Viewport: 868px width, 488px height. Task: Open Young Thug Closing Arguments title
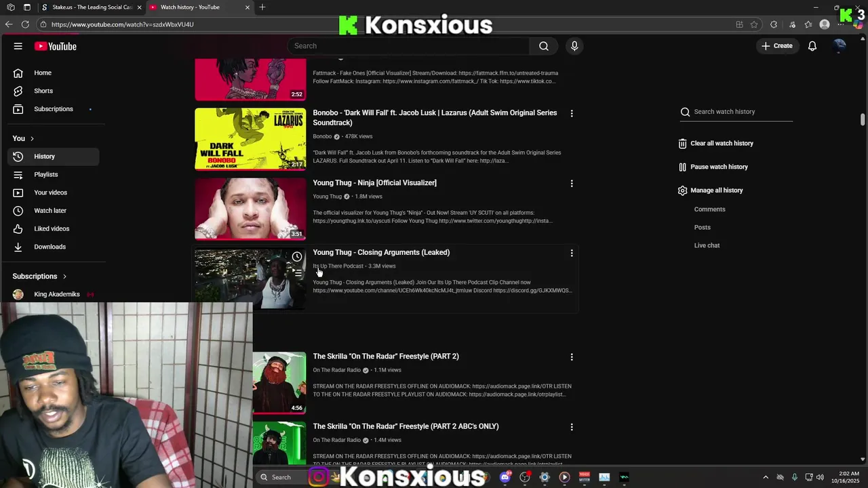click(x=381, y=252)
